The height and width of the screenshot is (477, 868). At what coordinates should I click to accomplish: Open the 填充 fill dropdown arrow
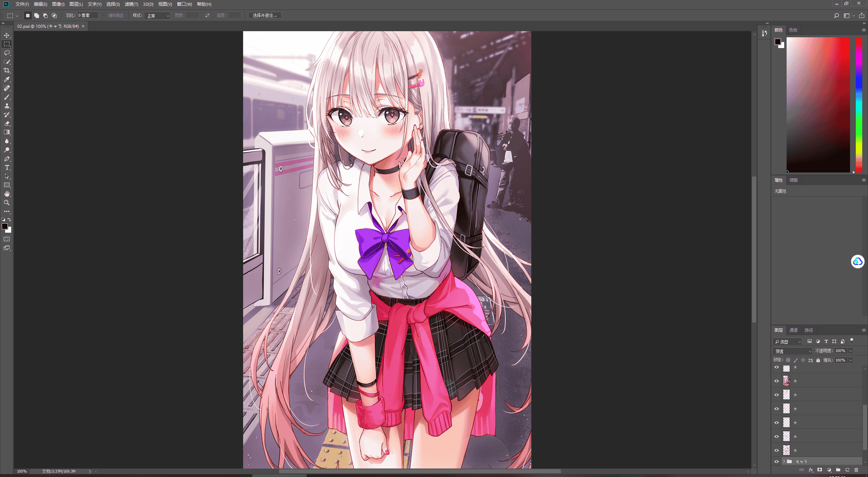[x=851, y=360]
